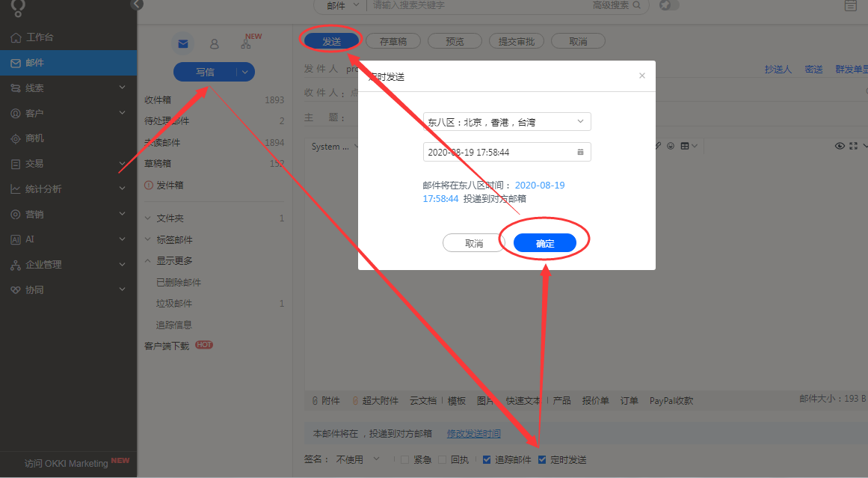Attach a file using the paperclip icon
Screen dimensions: 868x478
click(x=657, y=146)
